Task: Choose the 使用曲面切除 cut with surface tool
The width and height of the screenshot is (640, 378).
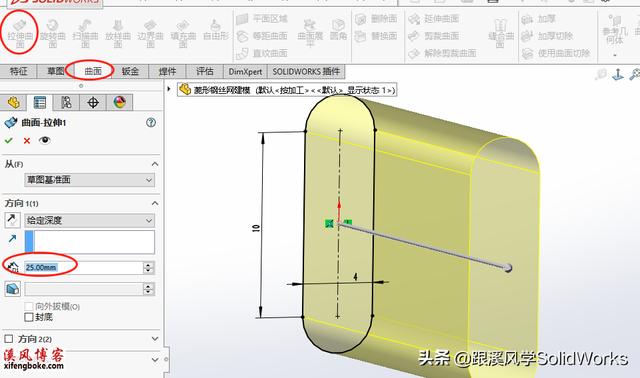Action: 556,53
